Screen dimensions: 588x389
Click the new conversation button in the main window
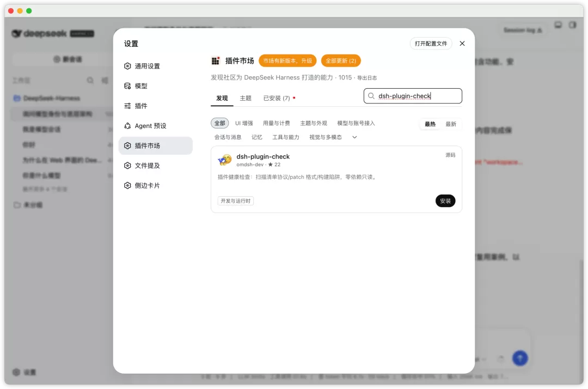click(x=68, y=59)
